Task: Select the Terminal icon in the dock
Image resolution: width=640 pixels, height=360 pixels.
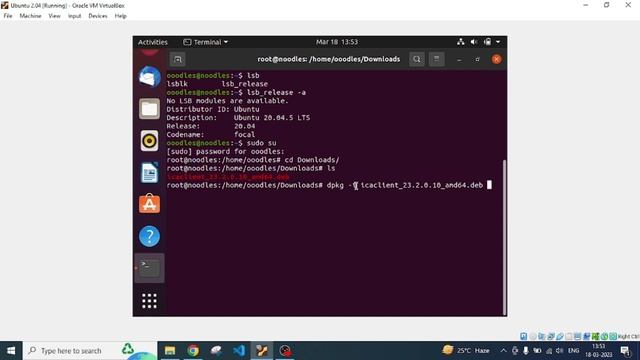Action: click(149, 268)
